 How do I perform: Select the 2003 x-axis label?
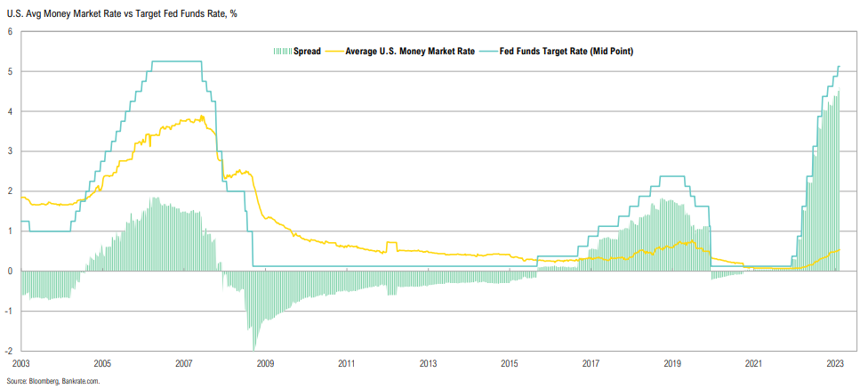(x=20, y=363)
